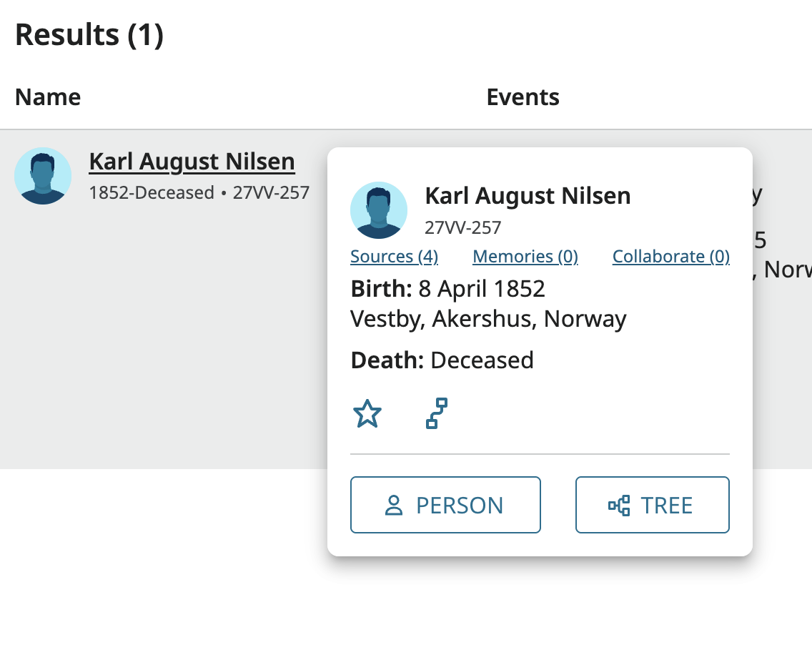Viewport: 812px width, 645px height.
Task: Open Memories (0) link
Action: coord(525,257)
